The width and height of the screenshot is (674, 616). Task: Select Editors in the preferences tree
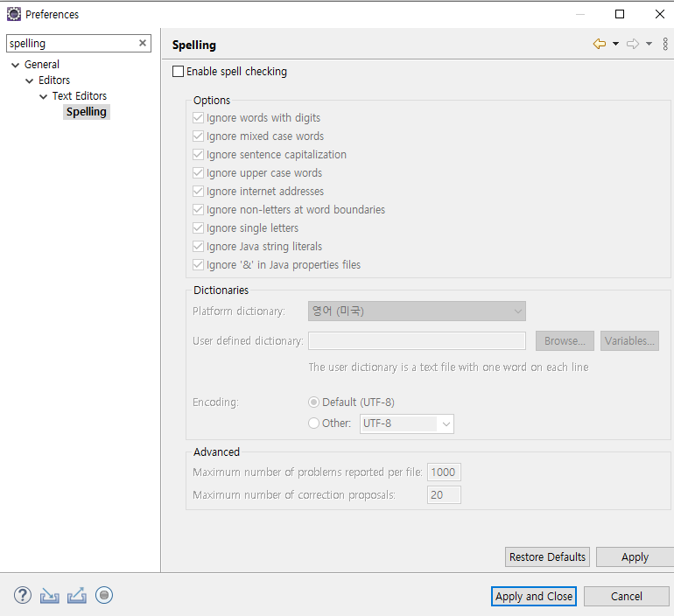pyautogui.click(x=54, y=80)
